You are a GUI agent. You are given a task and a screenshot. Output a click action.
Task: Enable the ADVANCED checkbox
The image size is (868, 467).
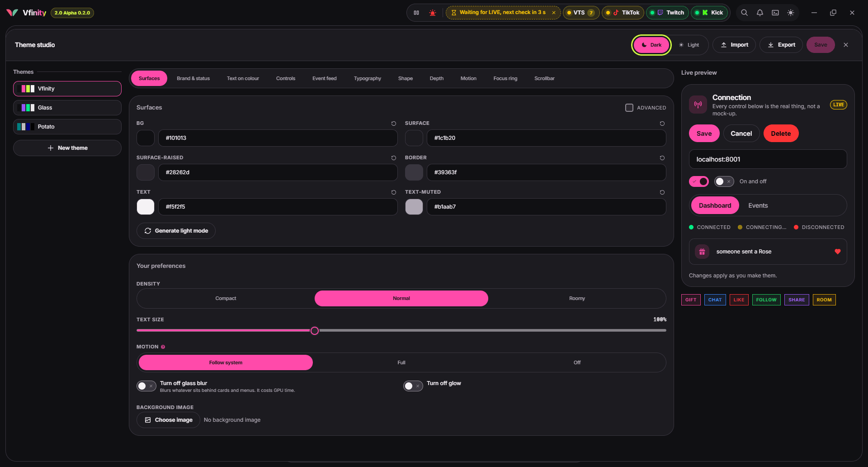point(629,108)
